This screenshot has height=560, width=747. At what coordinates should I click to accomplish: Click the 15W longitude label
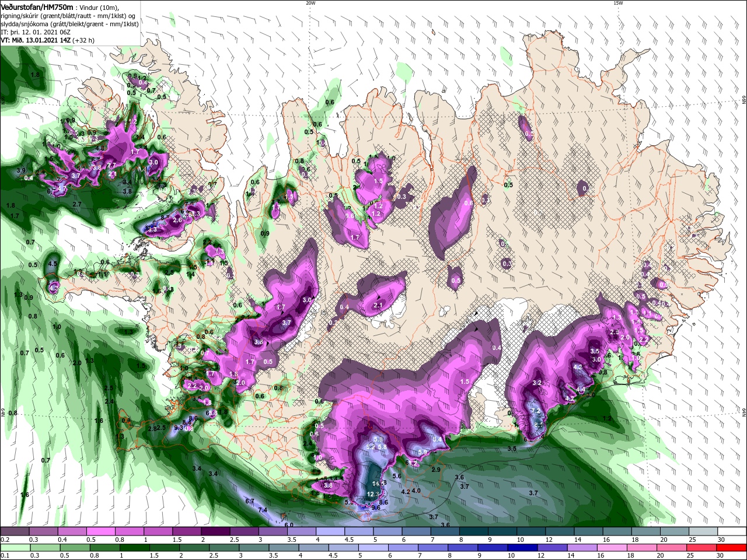pos(618,3)
